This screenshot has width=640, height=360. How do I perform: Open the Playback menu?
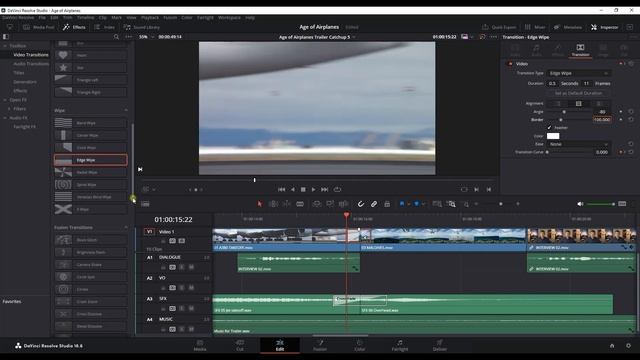[150, 18]
